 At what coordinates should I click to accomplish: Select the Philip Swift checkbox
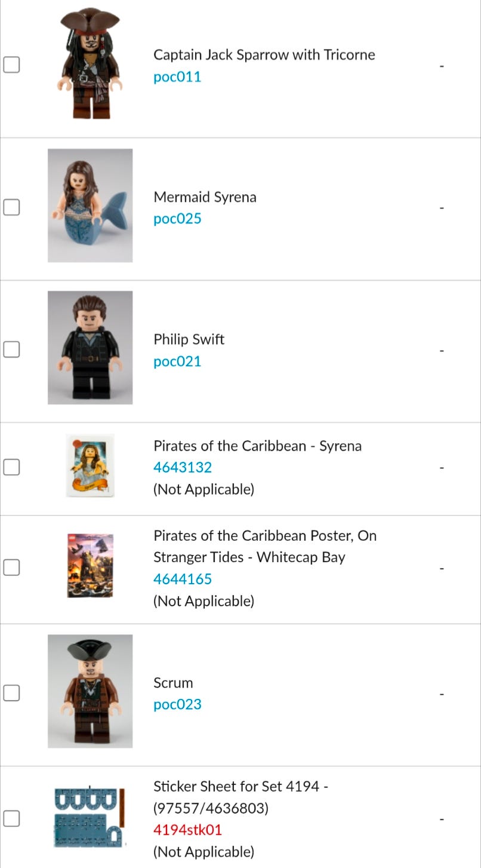tap(11, 349)
